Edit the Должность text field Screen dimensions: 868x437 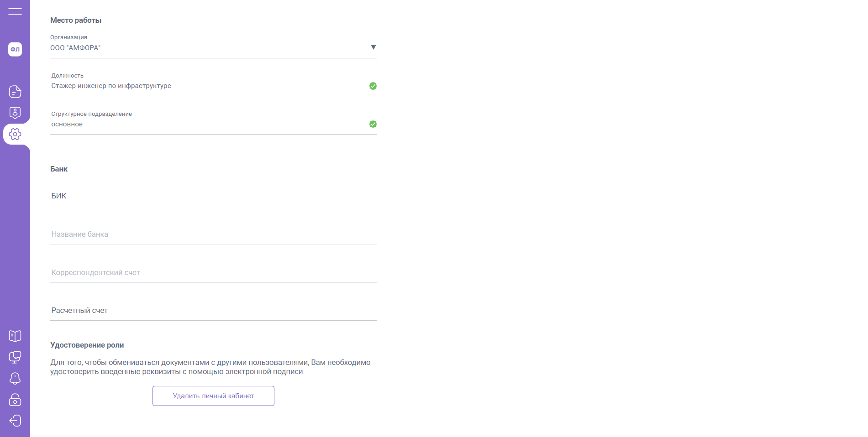point(205,86)
